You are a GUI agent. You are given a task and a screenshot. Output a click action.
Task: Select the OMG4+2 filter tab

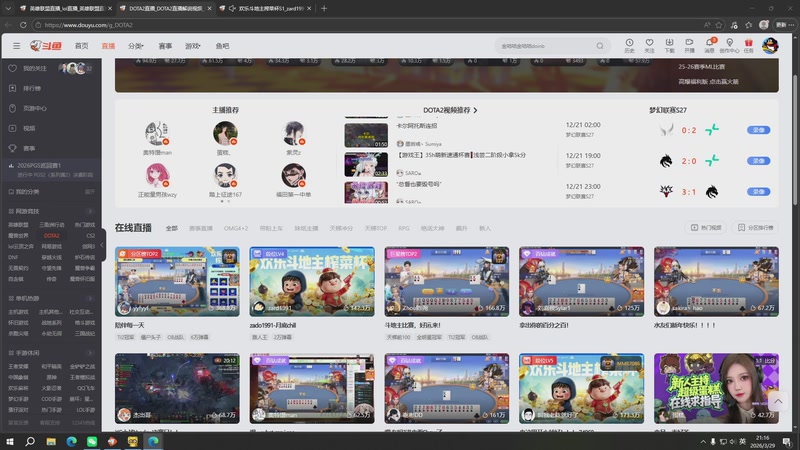tap(236, 229)
